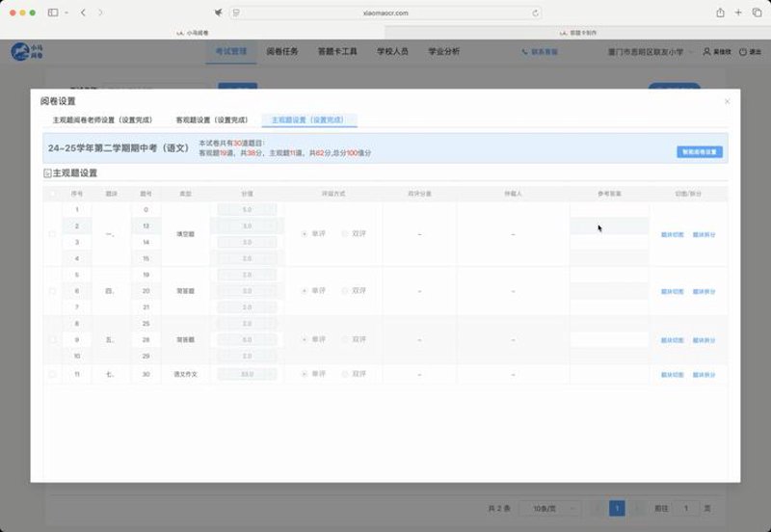Click 题块拆分 for the 四、 group
The image size is (771, 532).
point(704,292)
